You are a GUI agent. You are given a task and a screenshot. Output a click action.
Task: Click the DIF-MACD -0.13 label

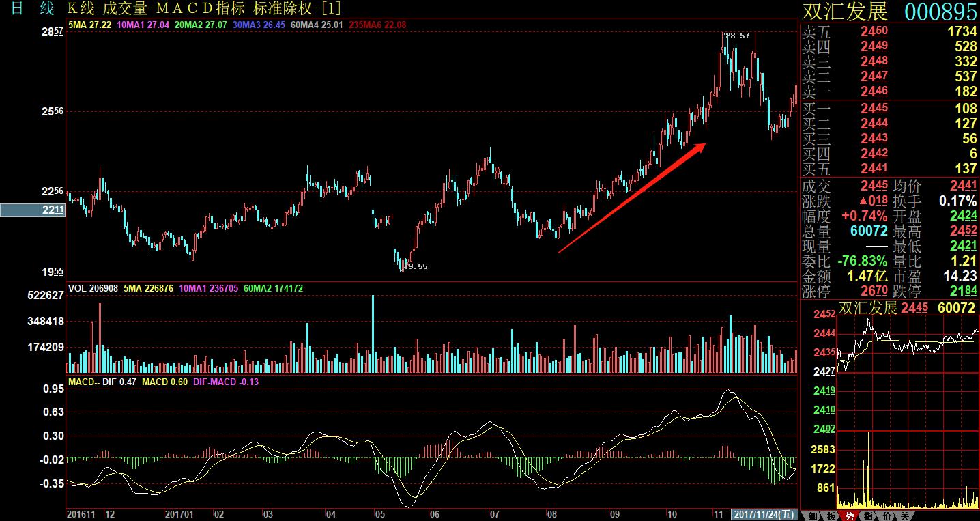tap(226, 382)
